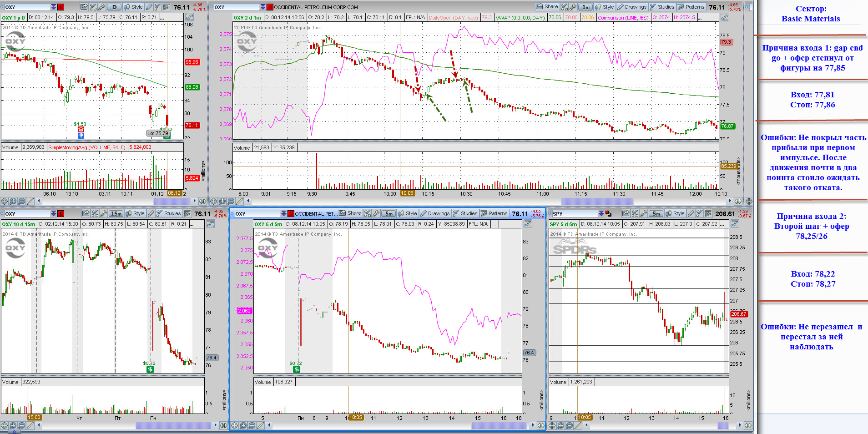Click zoom out magnifier below OXY daily chart
The image size is (868, 434).
pos(22,201)
